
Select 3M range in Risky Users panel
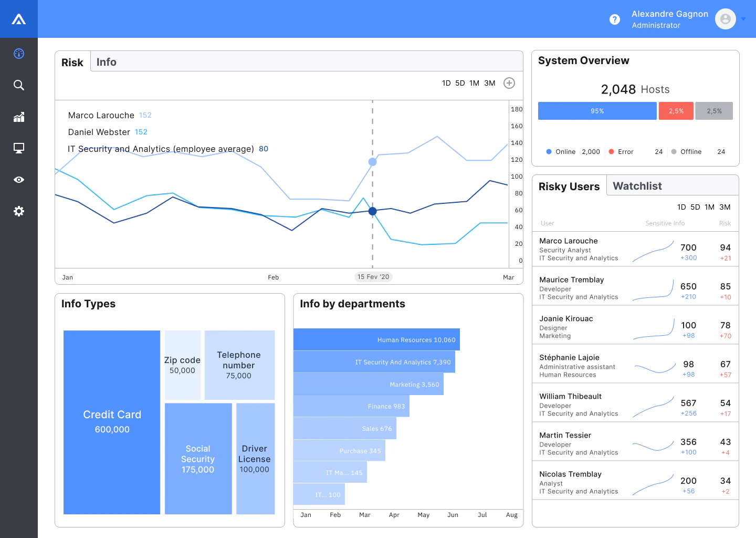tap(725, 207)
